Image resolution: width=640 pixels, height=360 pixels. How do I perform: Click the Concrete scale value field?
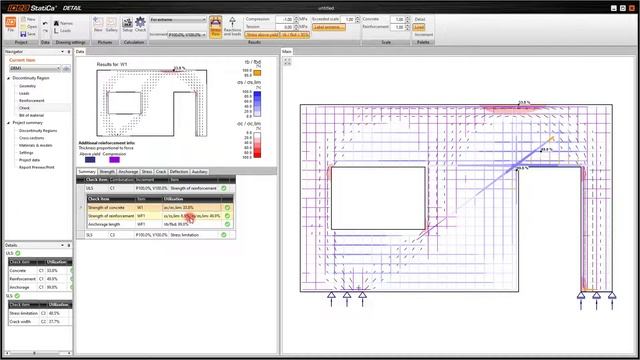click(x=398, y=19)
